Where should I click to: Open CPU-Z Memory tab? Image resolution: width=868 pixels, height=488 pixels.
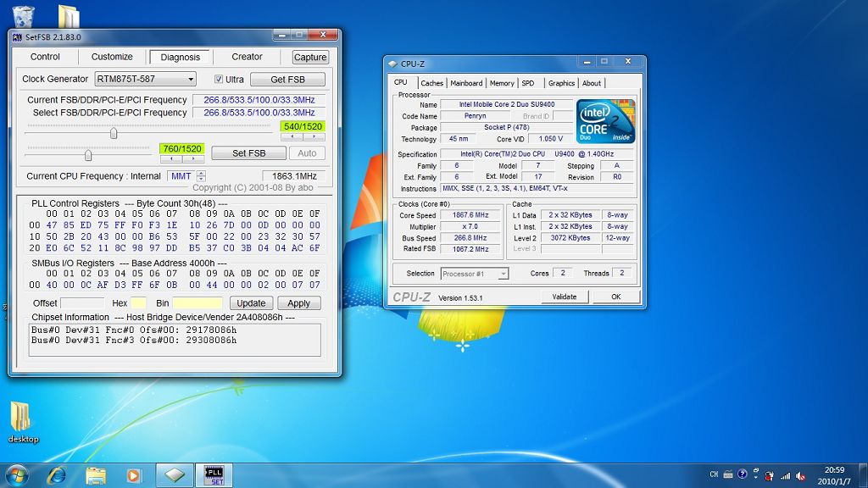click(x=502, y=83)
